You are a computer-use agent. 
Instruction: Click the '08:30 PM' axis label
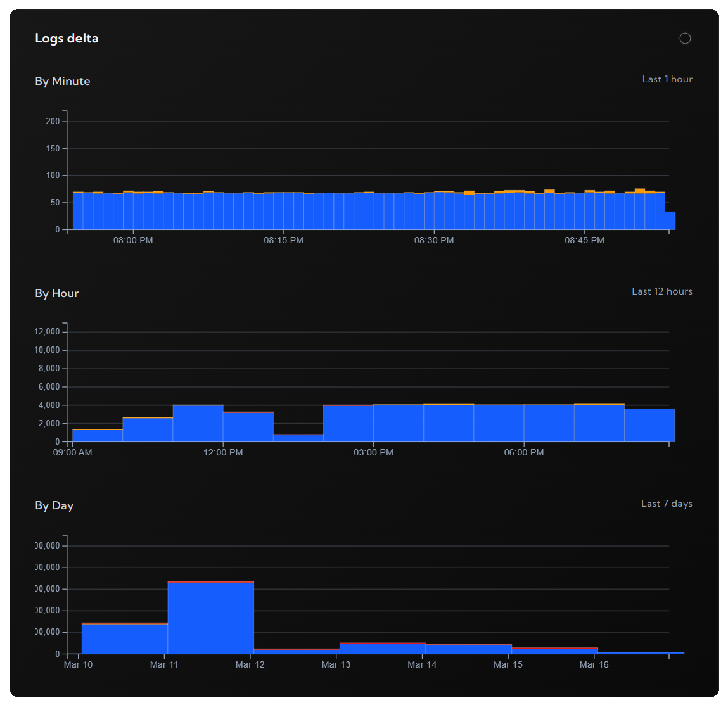(434, 241)
